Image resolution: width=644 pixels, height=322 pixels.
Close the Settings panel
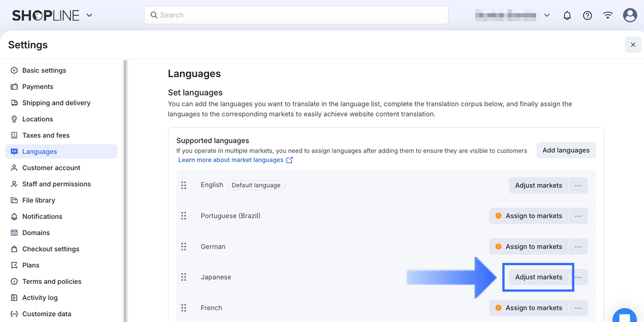pyautogui.click(x=633, y=45)
